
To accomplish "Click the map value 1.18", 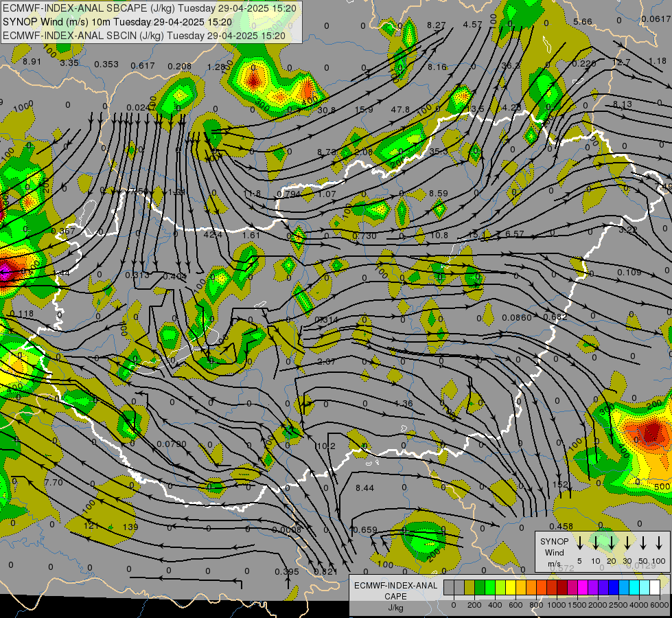I will point(658,61).
